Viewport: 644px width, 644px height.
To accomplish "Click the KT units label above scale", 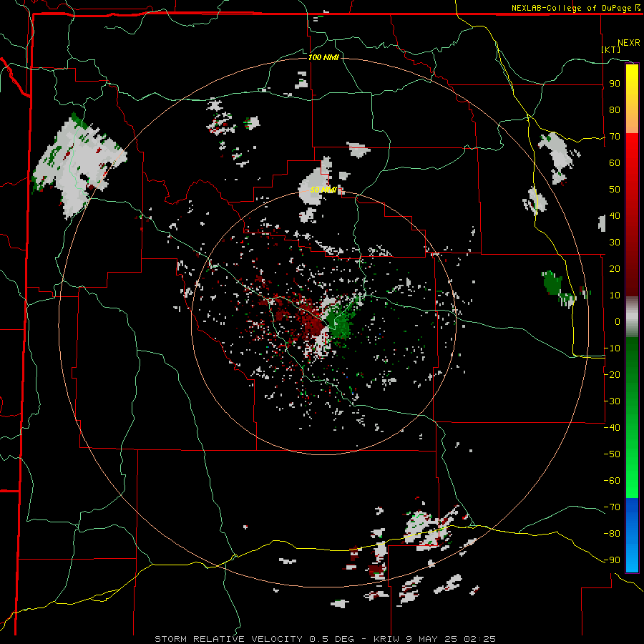I will tap(611, 49).
